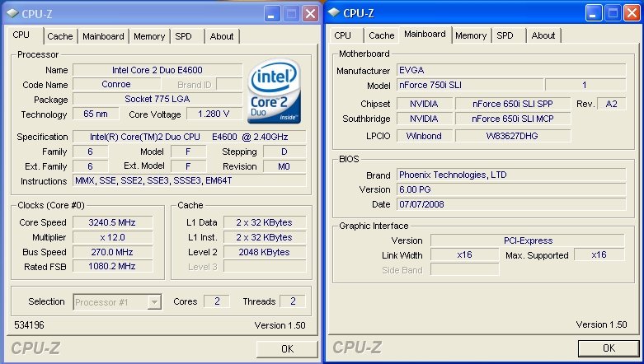Click the empty Brand ID field
This screenshot has width=644, height=364.
click(229, 85)
